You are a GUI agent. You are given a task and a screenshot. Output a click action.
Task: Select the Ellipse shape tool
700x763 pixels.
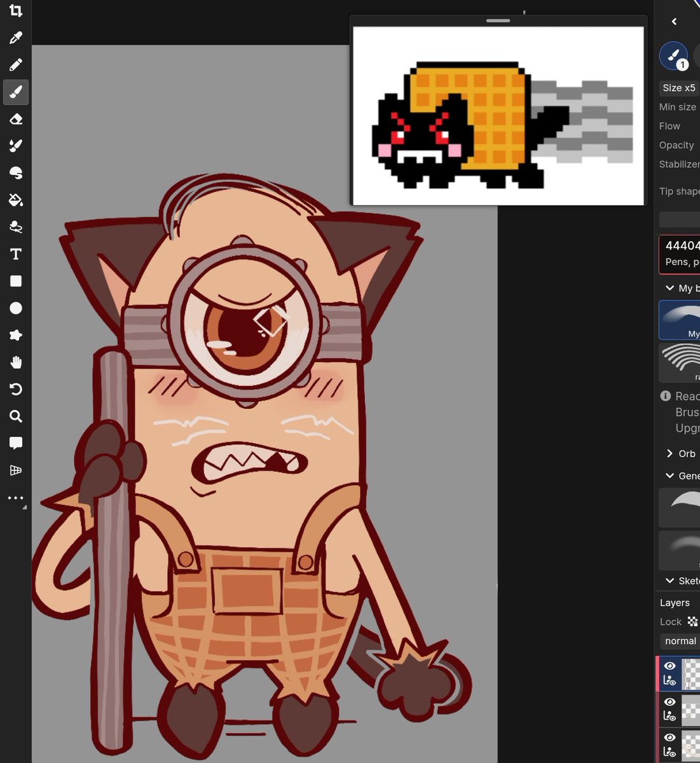click(16, 308)
